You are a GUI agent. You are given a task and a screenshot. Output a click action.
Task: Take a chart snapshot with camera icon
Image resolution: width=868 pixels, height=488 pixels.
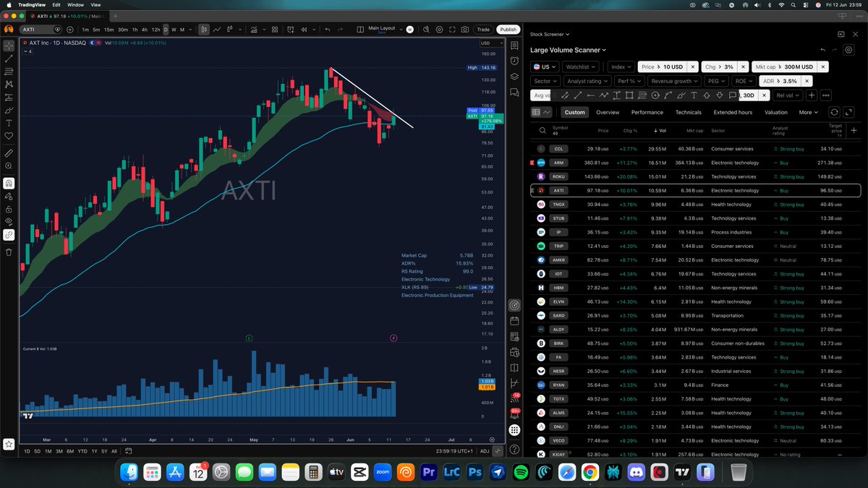pyautogui.click(x=464, y=30)
